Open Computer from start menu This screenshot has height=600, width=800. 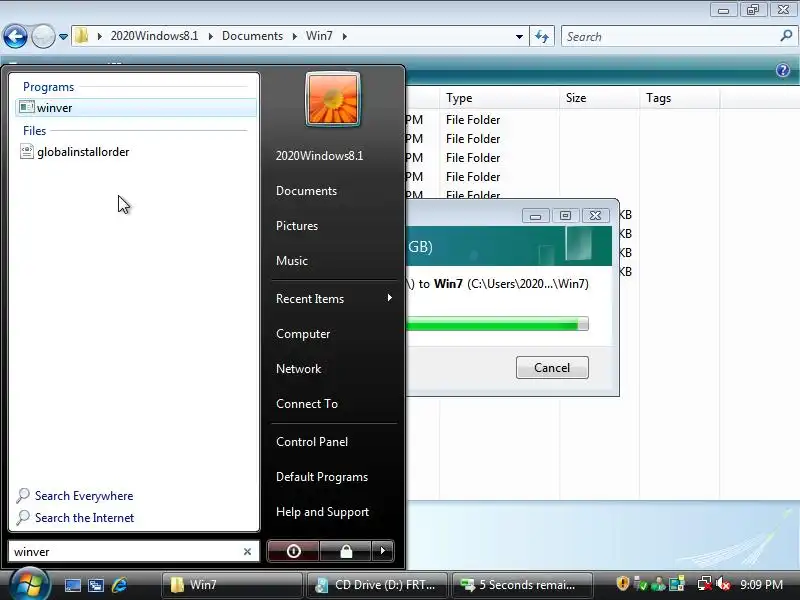[x=303, y=334]
